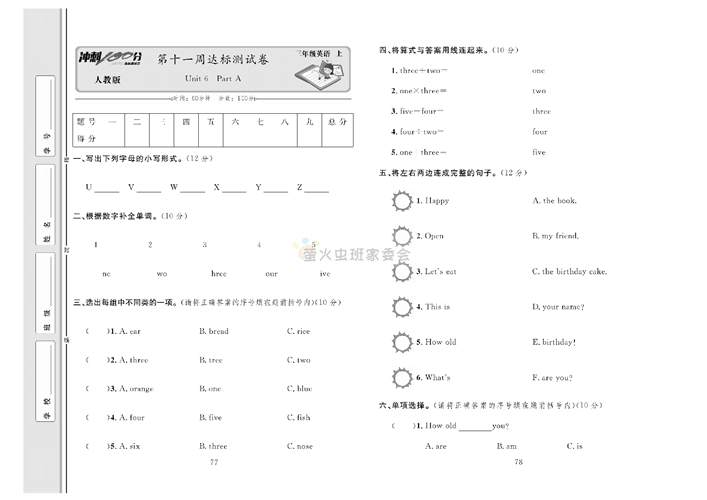This screenshot has width=707, height=500.
Task: Click the incomplete word 'our' under number 4
Action: (271, 274)
